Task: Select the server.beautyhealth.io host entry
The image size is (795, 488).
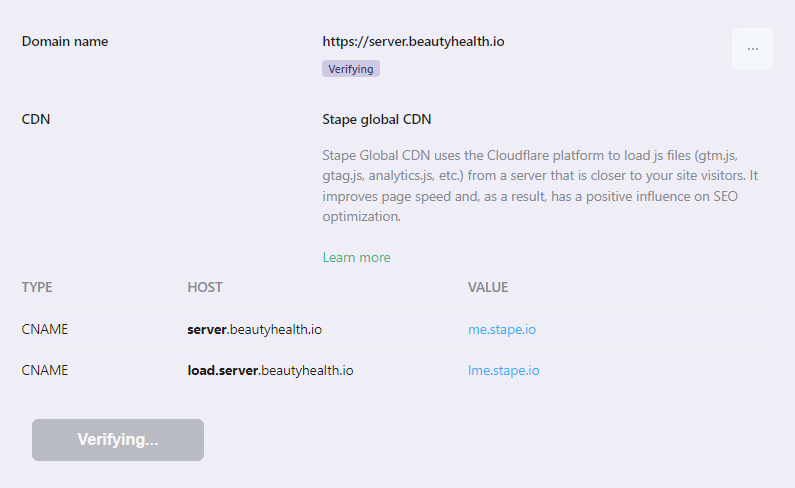Action: coord(255,329)
